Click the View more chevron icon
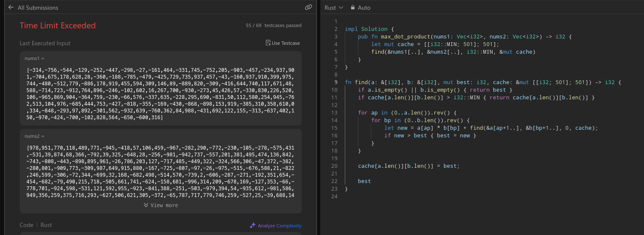Screen dimensions: 644x235 (x=146, y=205)
